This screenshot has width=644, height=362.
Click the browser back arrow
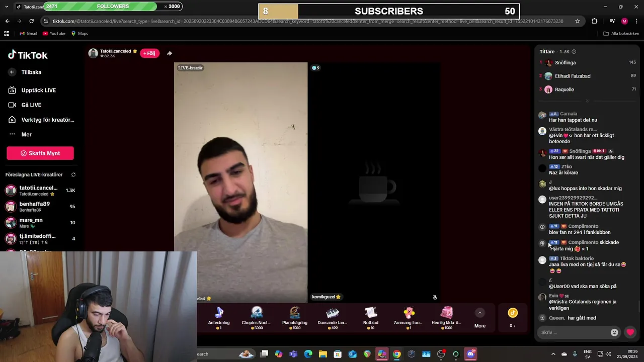coord(7,21)
